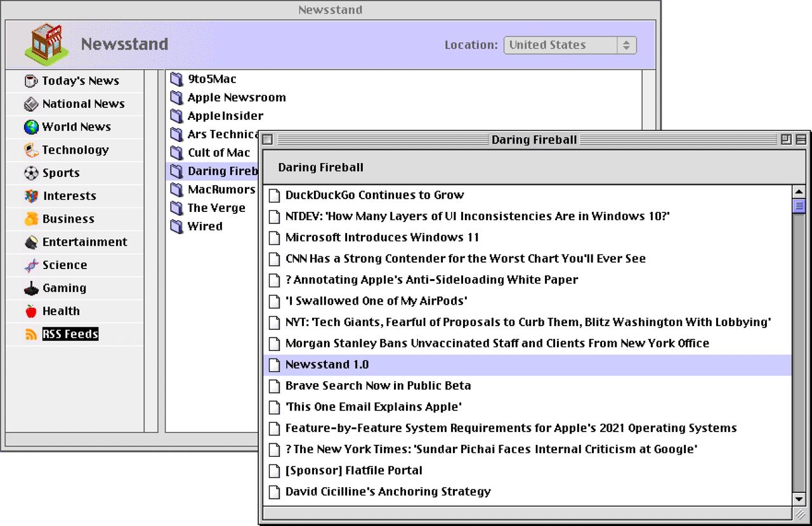The height and width of the screenshot is (526, 812).
Task: Click document icon beside DuckDuckGo Continues to Grow
Action: point(274,195)
